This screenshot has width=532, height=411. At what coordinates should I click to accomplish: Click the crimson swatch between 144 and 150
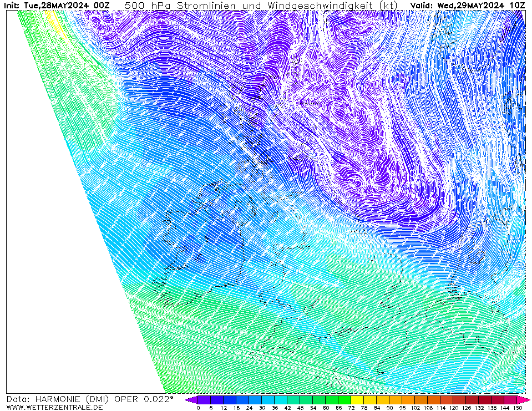coord(511,400)
